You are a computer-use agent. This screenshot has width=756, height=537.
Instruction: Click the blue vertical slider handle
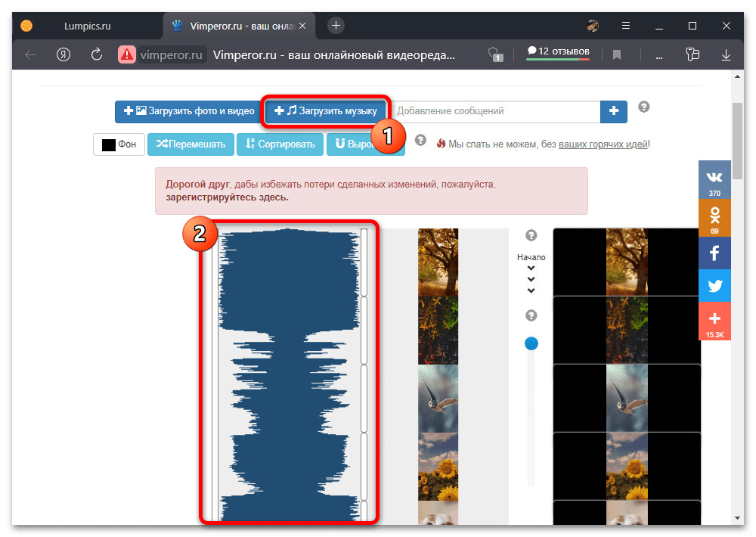(x=531, y=343)
